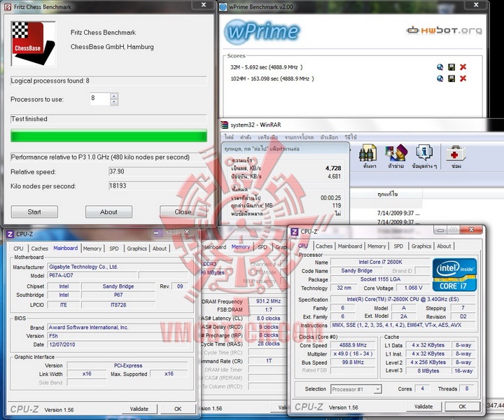This screenshot has height=420, width=504.
Task: Open About in Fritz Chess Benchmark
Action: 108,212
